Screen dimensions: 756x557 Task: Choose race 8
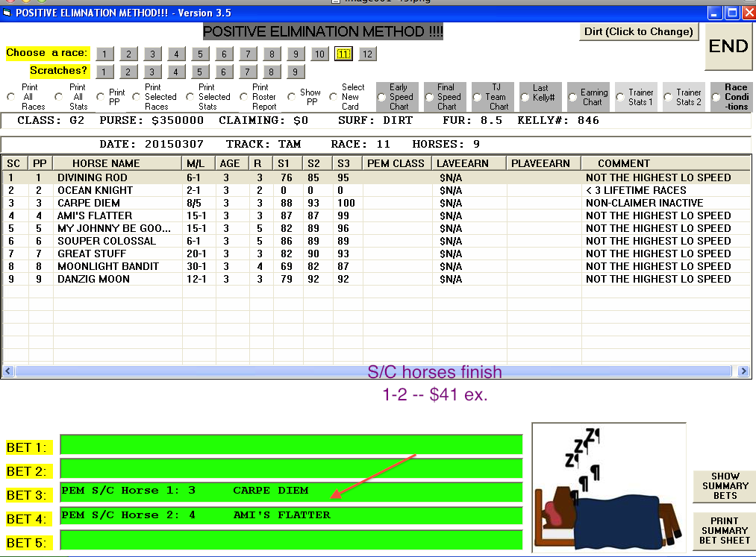272,54
